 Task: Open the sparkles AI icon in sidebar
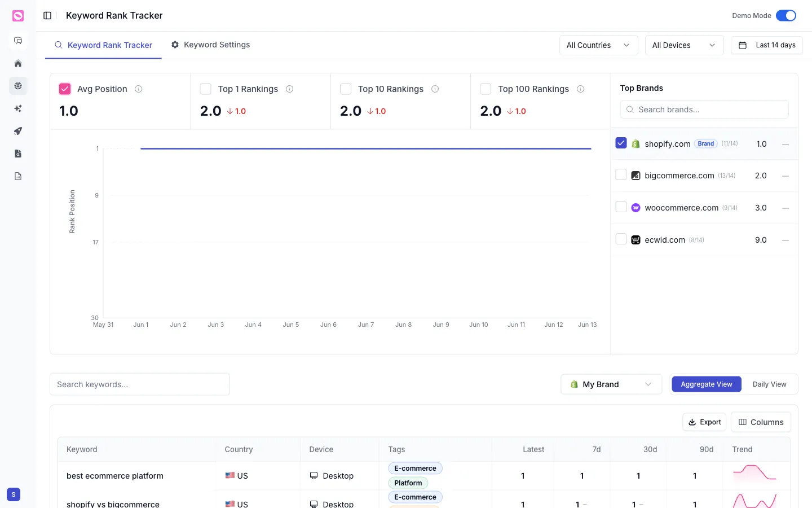click(x=18, y=108)
